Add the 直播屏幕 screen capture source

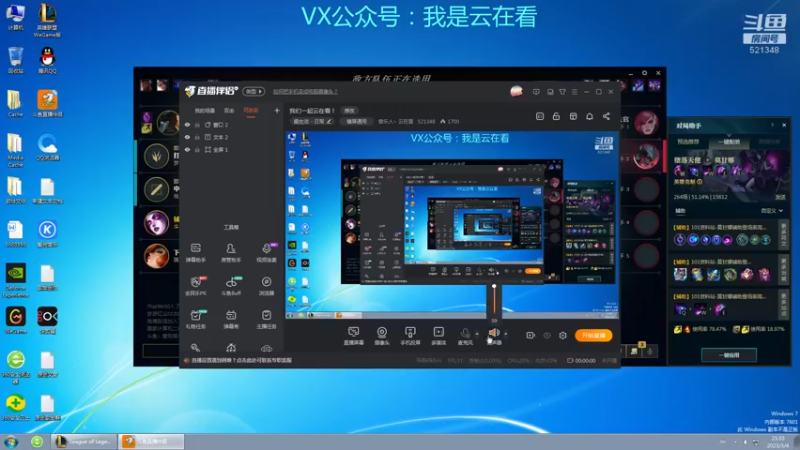click(x=354, y=336)
